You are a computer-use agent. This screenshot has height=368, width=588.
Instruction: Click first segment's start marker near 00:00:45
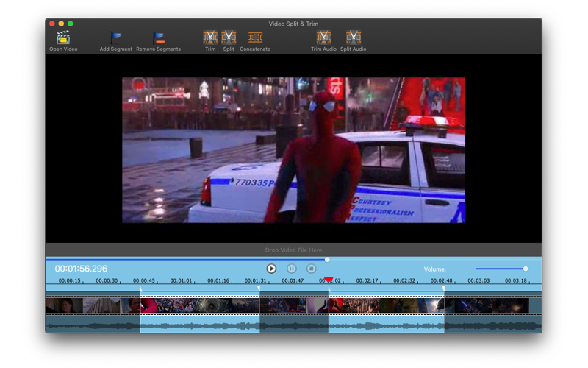[x=140, y=289]
